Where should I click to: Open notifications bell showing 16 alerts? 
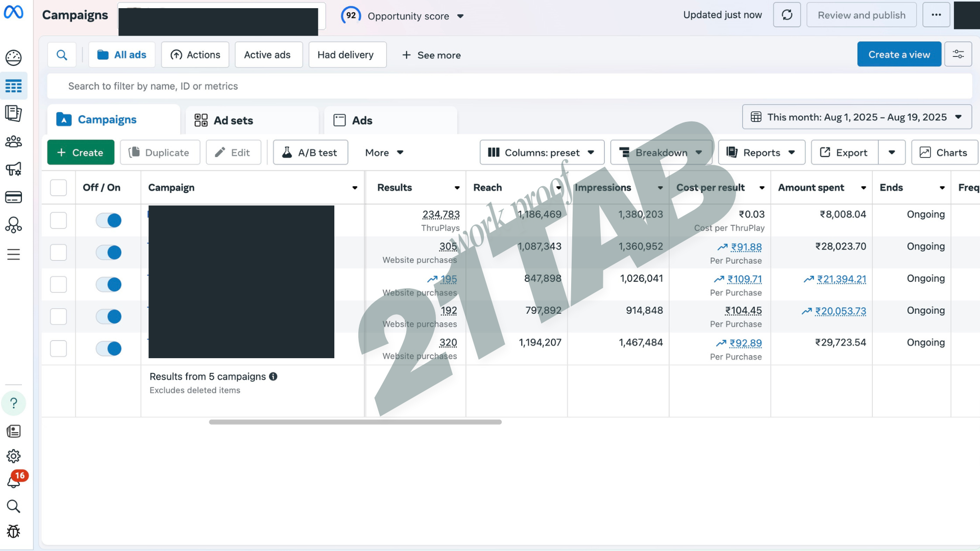[14, 481]
